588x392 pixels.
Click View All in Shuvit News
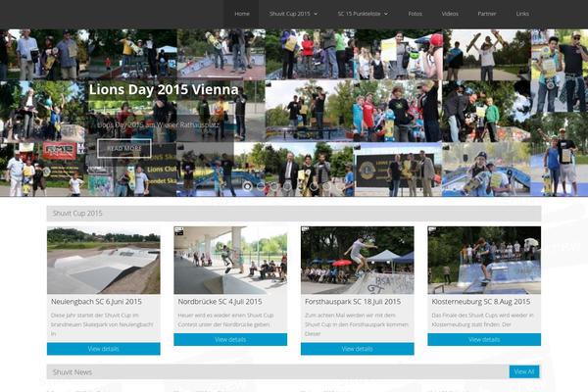click(x=524, y=371)
